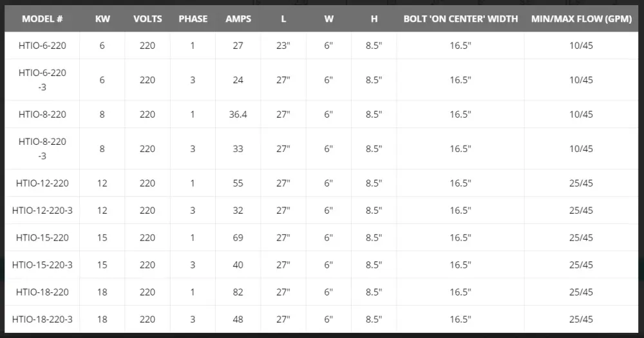Click the AMPS column header
Image resolution: width=644 pixels, height=338 pixels.
(x=238, y=19)
